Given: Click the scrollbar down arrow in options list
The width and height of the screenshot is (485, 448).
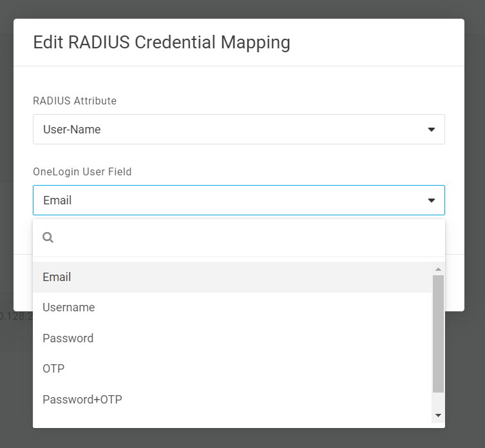Looking at the screenshot, I should click(x=438, y=416).
